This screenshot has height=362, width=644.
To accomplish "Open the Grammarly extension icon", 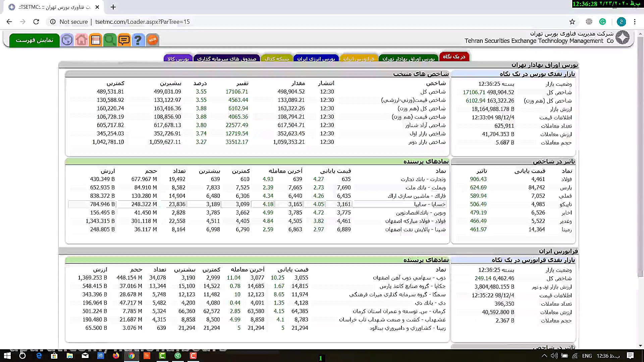I will tap(603, 22).
